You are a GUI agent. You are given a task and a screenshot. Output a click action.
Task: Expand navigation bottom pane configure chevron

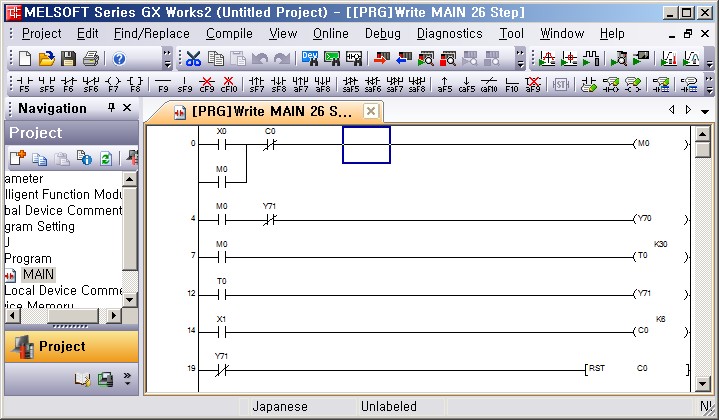(127, 379)
